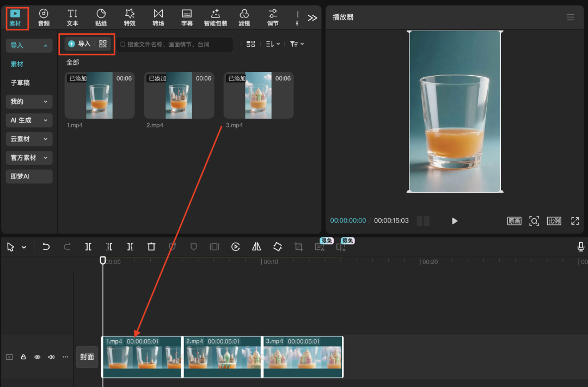Expand the 官方素材 sidebar section
The image size is (588, 387).
(x=29, y=158)
